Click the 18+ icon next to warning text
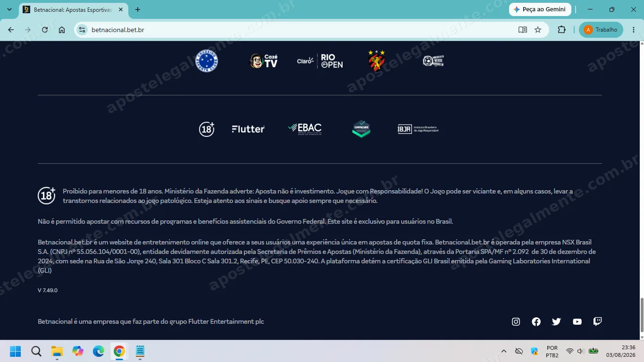Image resolution: width=644 pixels, height=362 pixels. coord(47,195)
